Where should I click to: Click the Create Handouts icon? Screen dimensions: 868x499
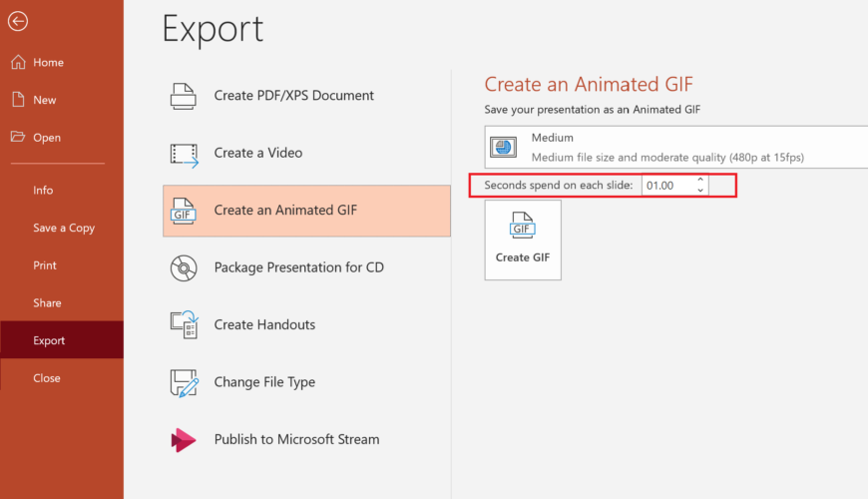[184, 325]
